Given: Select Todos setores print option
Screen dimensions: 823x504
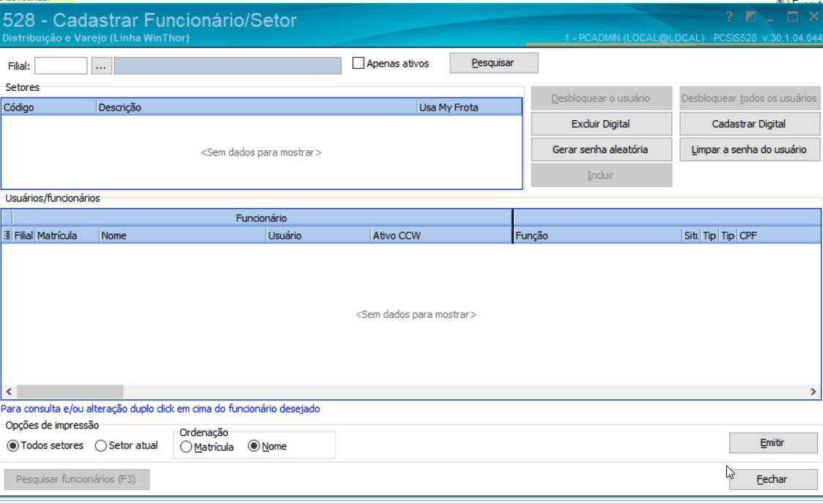Looking at the screenshot, I should click(x=12, y=446).
